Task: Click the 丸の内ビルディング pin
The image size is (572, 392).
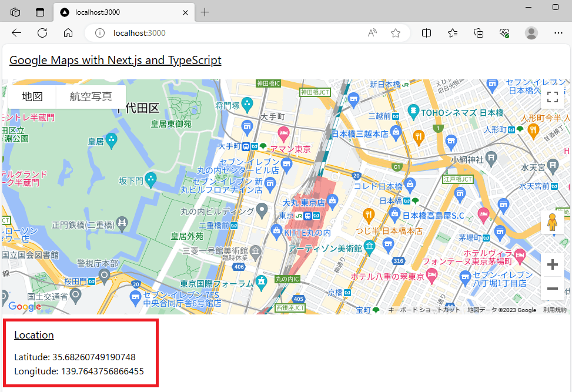Action: 262,210
